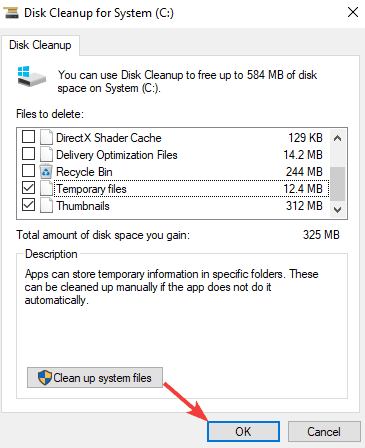Click the OK button
365x448 pixels.
point(243,432)
